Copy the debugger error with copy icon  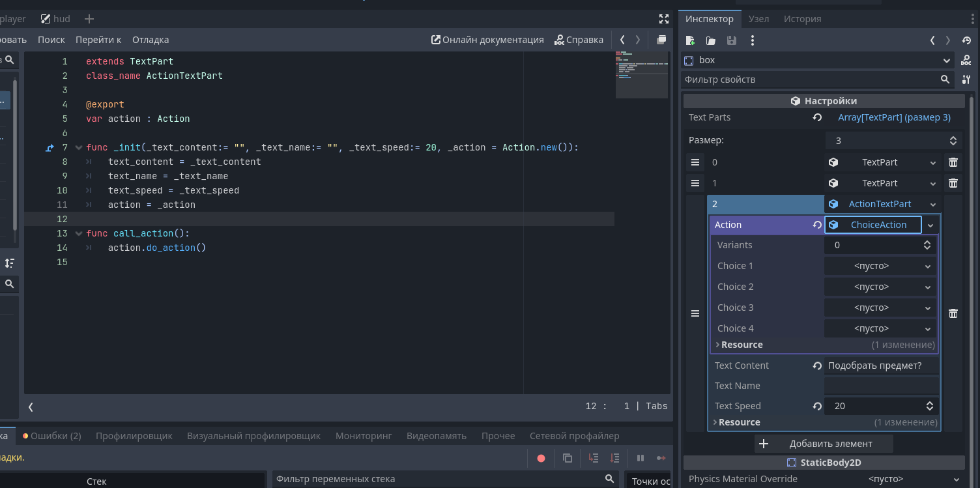pos(567,458)
